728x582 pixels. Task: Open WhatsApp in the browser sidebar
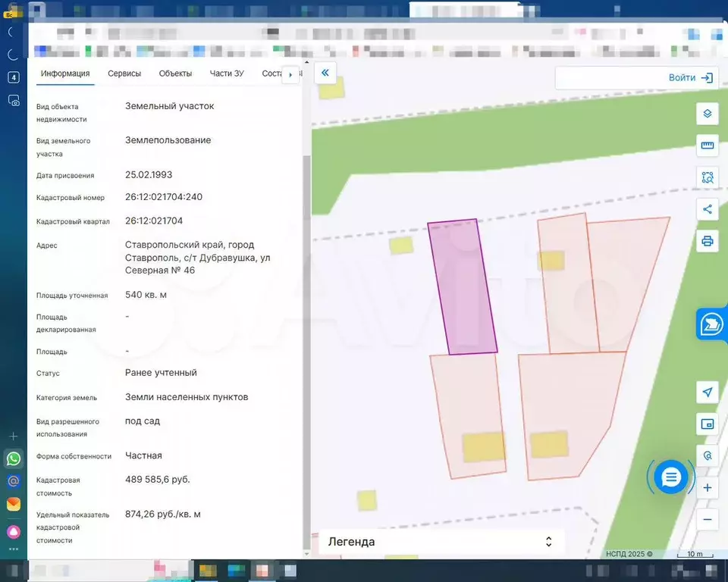pyautogui.click(x=14, y=458)
